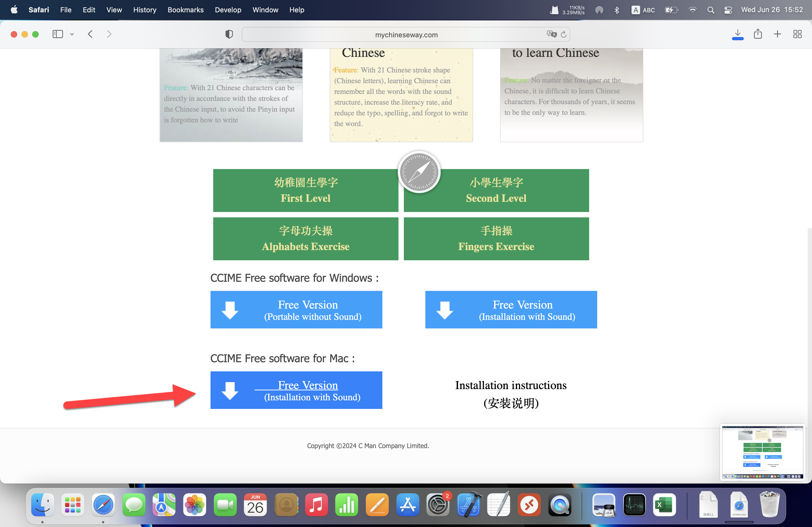Open the First Level green button
Image resolution: width=812 pixels, height=527 pixels.
[305, 190]
